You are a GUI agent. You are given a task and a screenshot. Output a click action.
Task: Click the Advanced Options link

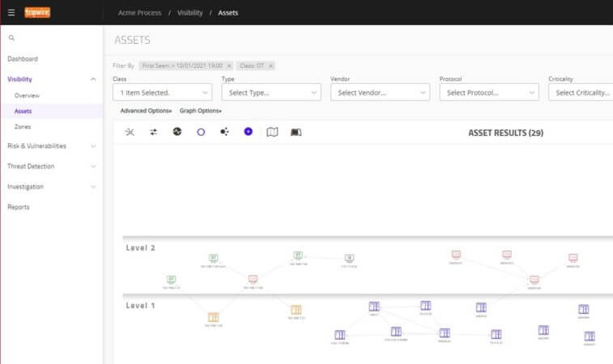click(146, 111)
